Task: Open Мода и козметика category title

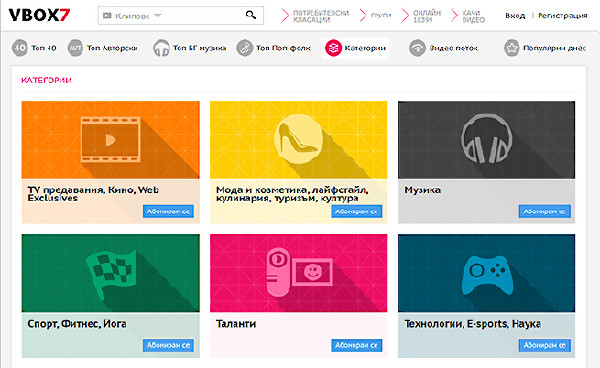Action: coord(292,194)
